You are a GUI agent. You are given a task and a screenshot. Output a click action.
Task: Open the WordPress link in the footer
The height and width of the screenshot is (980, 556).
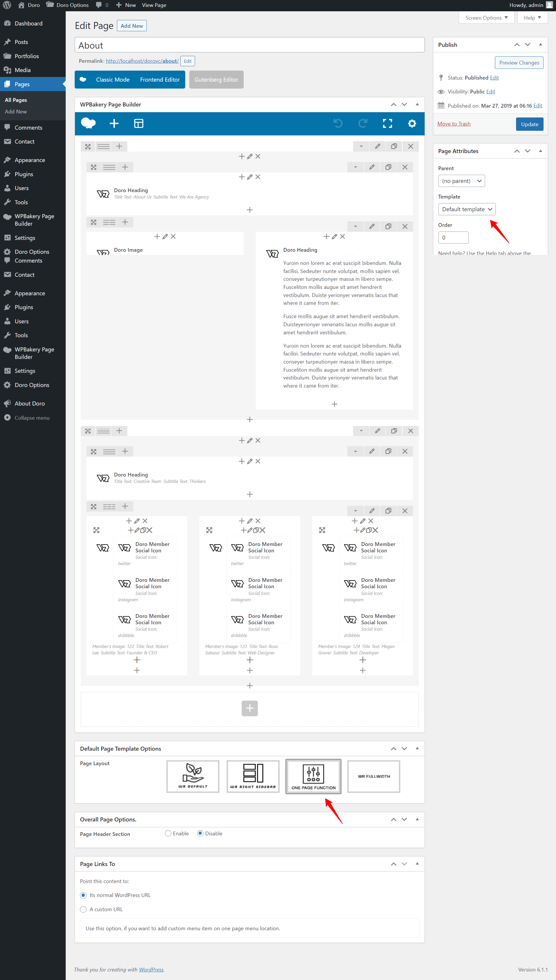click(151, 970)
